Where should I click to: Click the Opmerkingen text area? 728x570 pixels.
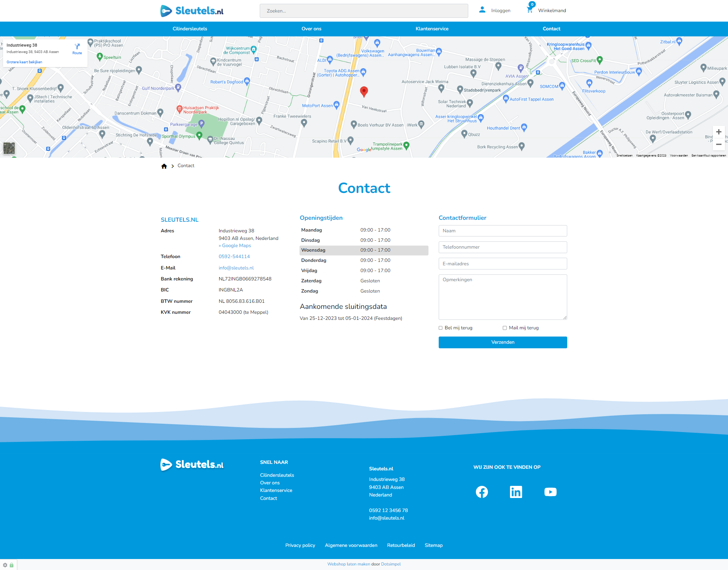(503, 297)
